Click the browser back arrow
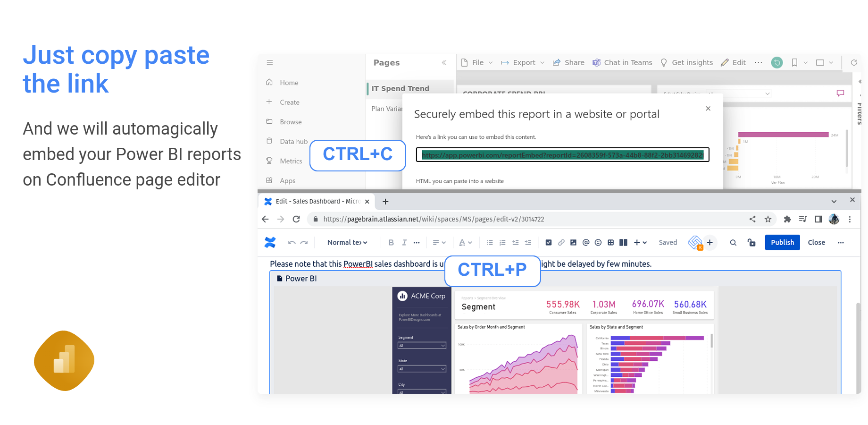This screenshot has height=425, width=868. click(x=265, y=219)
